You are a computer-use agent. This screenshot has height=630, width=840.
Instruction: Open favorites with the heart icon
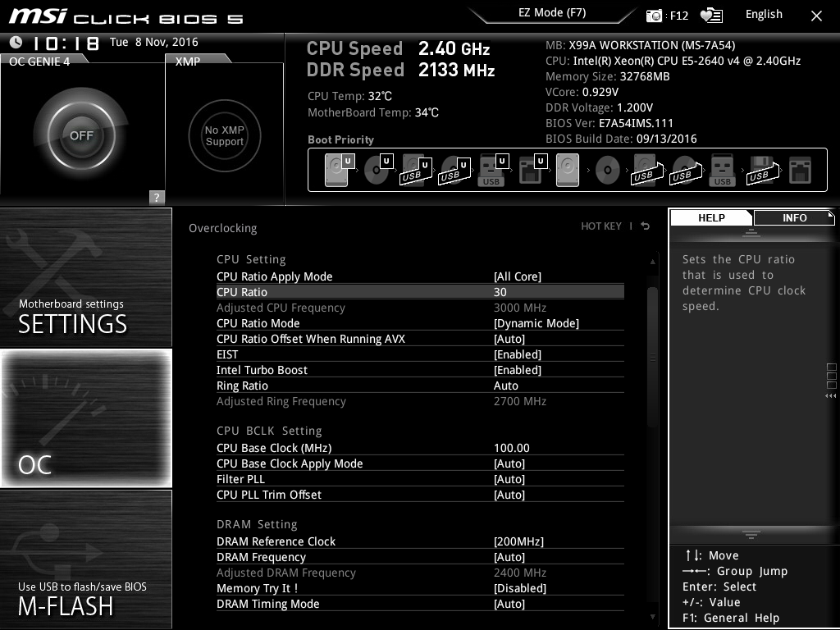(711, 16)
